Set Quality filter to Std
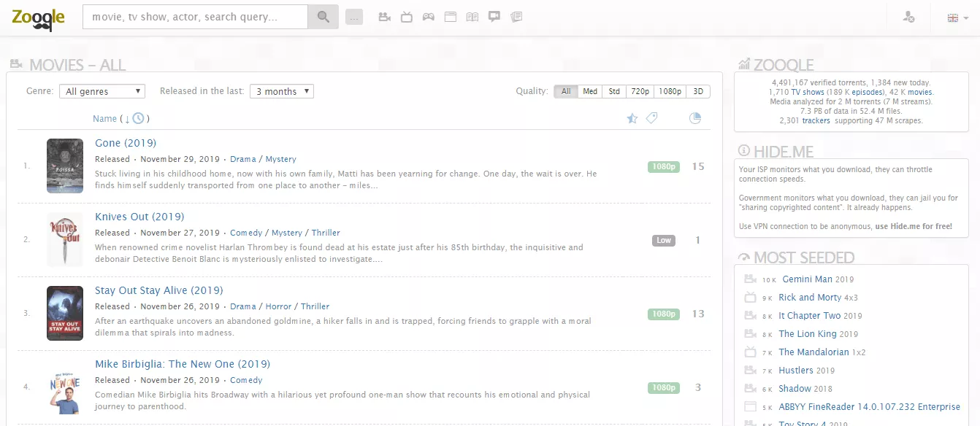Viewport: 980px width, 426px height. click(614, 91)
